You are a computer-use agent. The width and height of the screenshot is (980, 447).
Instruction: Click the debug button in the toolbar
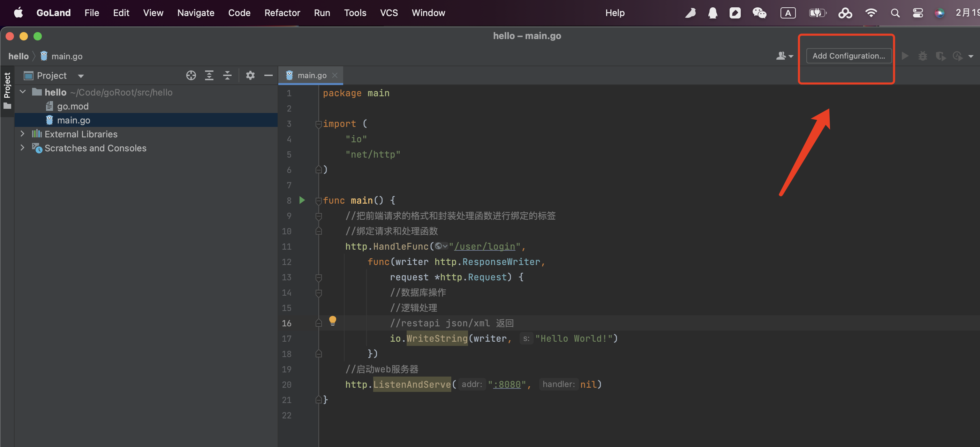tap(923, 56)
